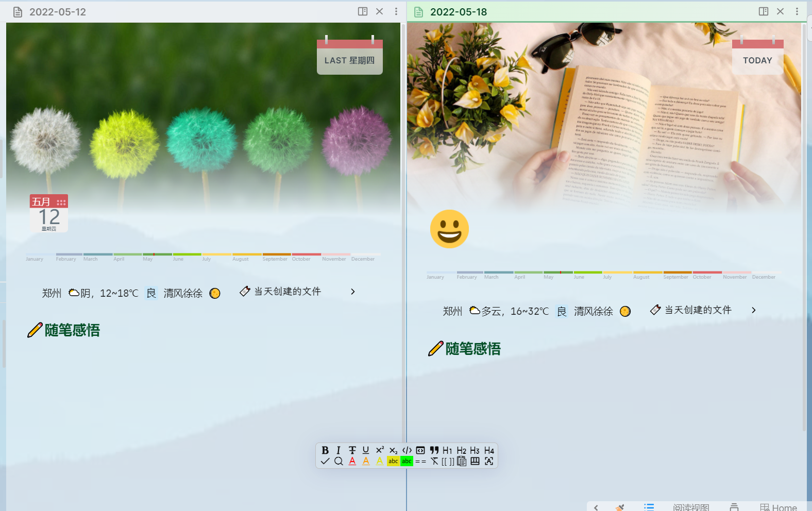The height and width of the screenshot is (511, 812).
Task: Apply superscript formatting
Action: click(x=380, y=450)
